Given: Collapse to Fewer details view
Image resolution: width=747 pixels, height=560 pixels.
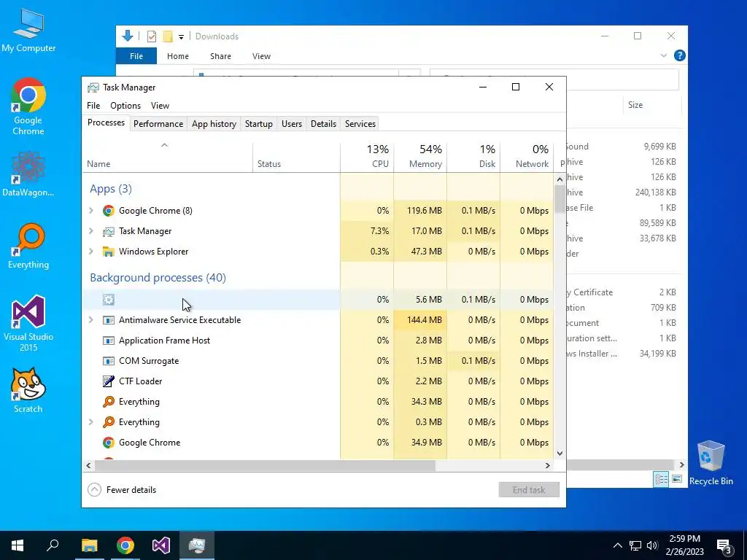Looking at the screenshot, I should pyautogui.click(x=123, y=489).
